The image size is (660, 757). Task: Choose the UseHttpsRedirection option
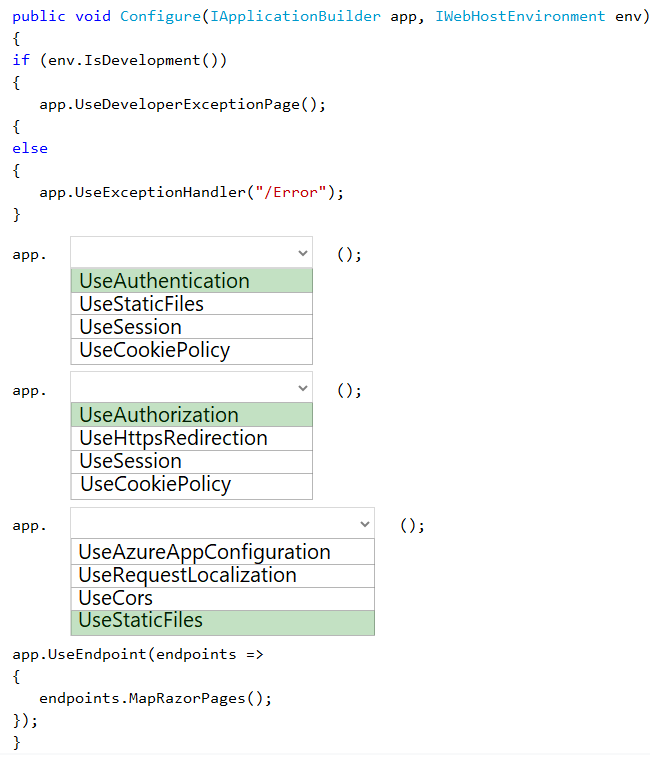[x=192, y=438]
